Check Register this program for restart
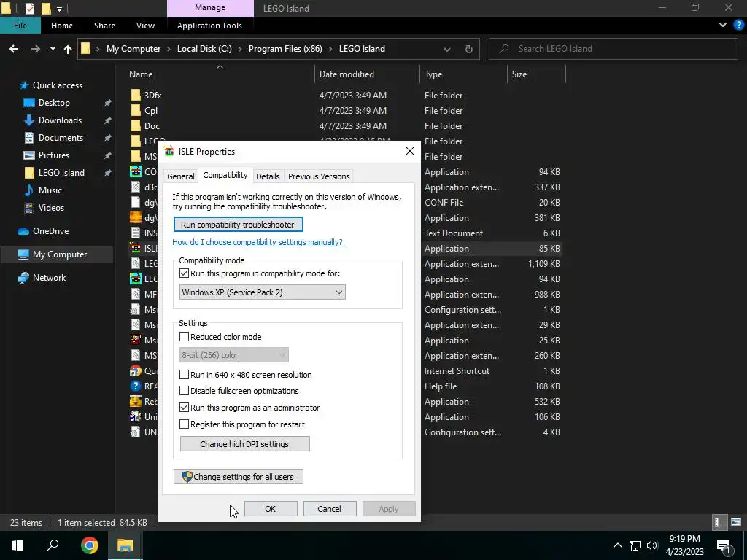The width and height of the screenshot is (747, 560). (184, 424)
